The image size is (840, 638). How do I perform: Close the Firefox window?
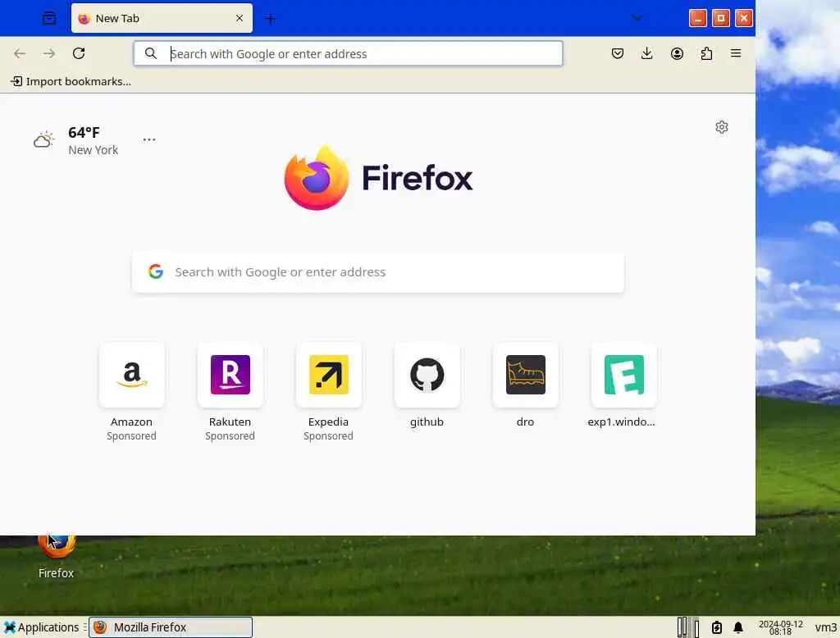[x=743, y=18]
